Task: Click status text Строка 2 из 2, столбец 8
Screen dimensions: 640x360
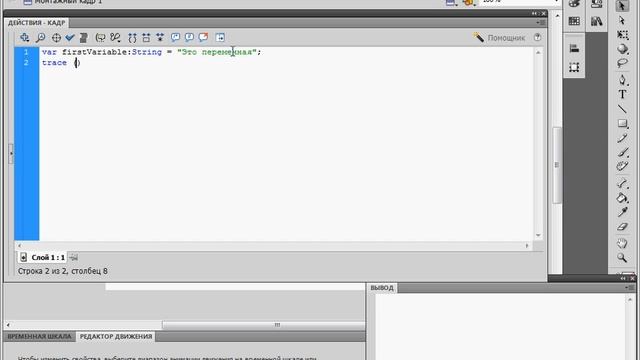Action: click(x=63, y=271)
